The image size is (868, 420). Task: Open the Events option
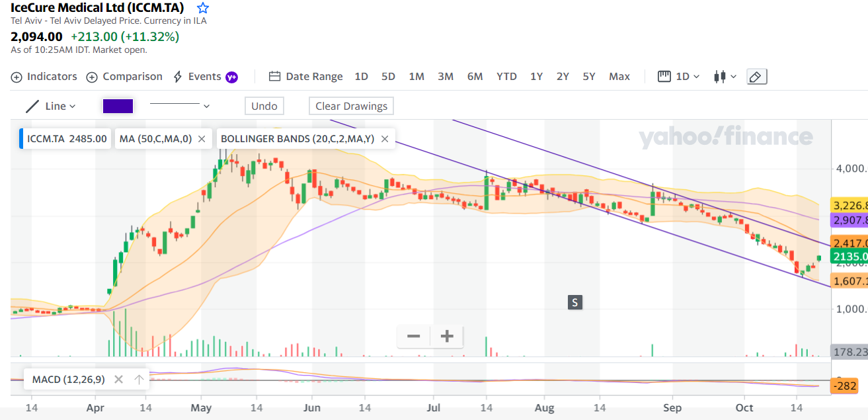coord(197,77)
